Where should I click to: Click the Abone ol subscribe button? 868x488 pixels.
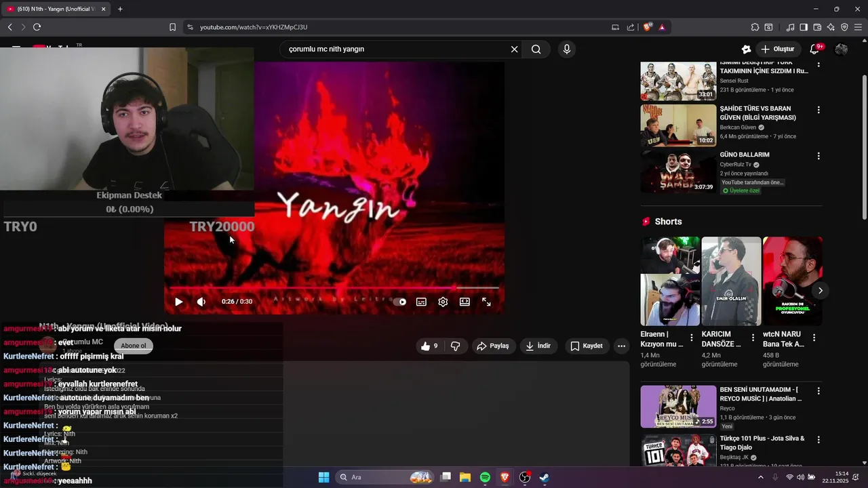pos(134,346)
